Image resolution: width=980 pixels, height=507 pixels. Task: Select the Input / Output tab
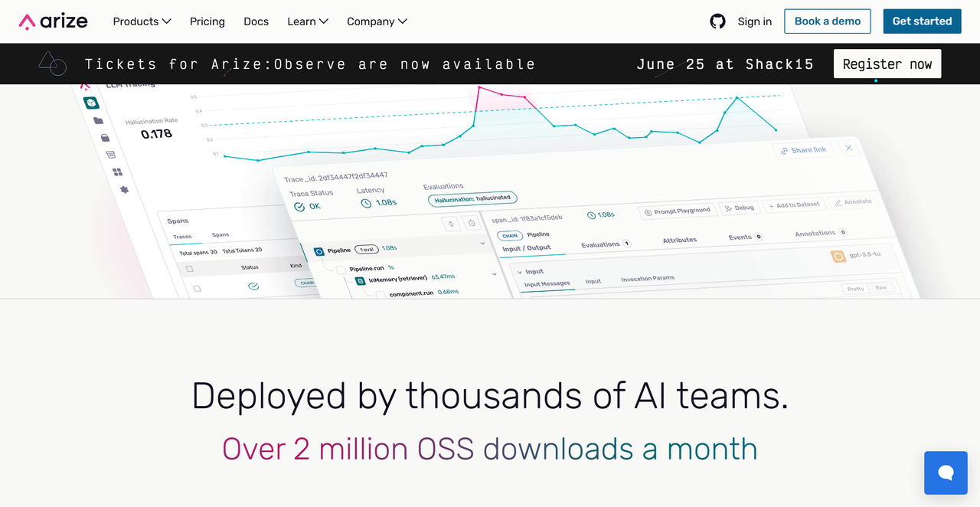[x=526, y=248]
